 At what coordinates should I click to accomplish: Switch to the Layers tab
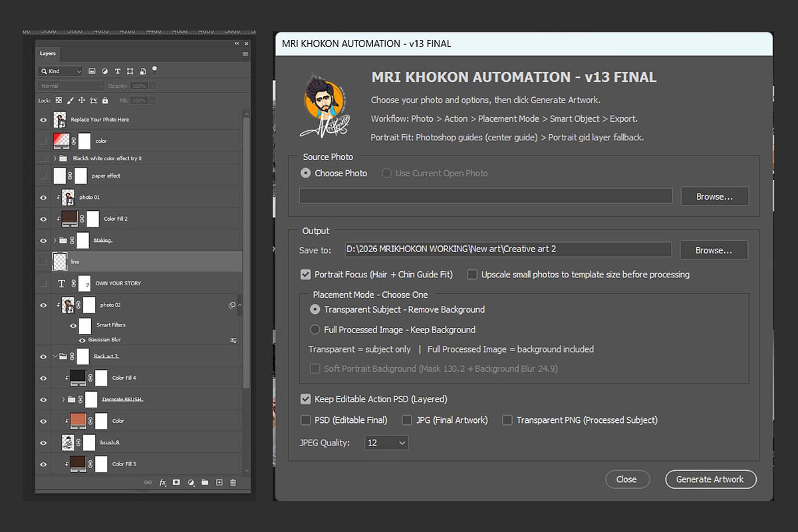[x=48, y=53]
